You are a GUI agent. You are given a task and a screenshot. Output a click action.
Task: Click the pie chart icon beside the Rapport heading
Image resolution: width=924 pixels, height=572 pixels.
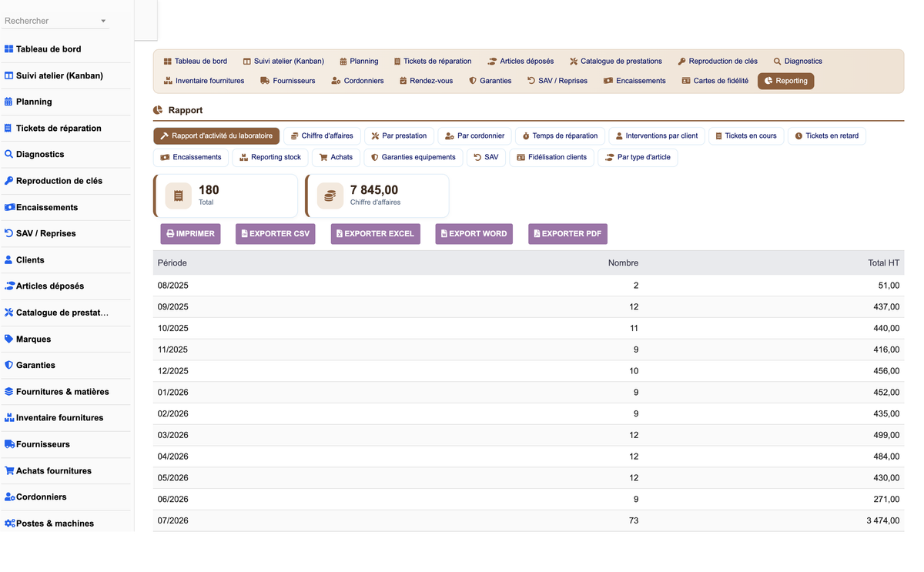click(x=158, y=110)
